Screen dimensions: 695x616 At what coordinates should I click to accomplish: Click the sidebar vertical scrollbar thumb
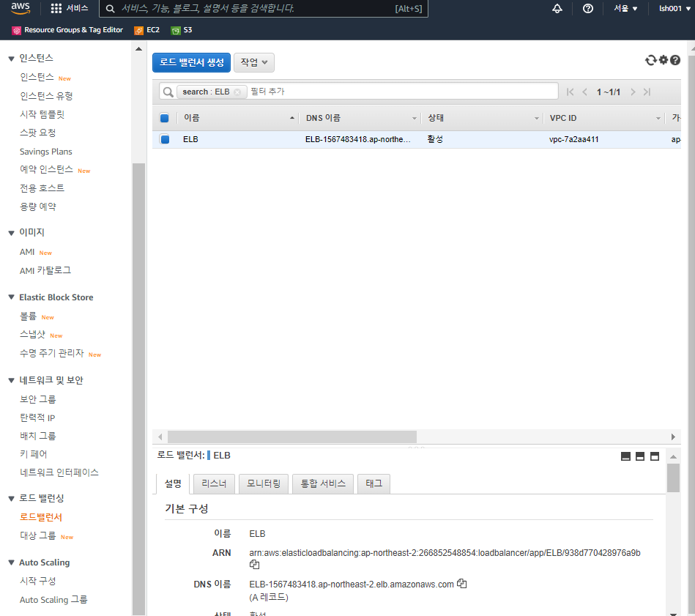[x=138, y=388]
